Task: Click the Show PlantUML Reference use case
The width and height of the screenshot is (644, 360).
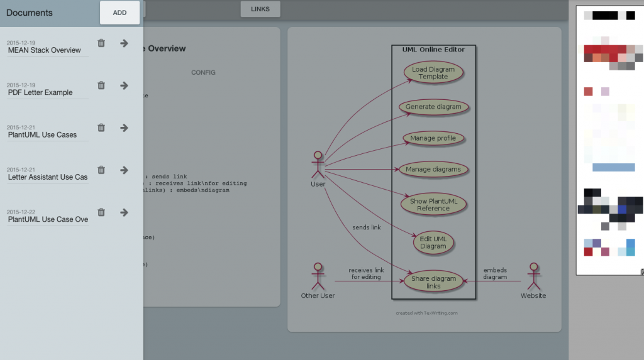Action: point(433,204)
